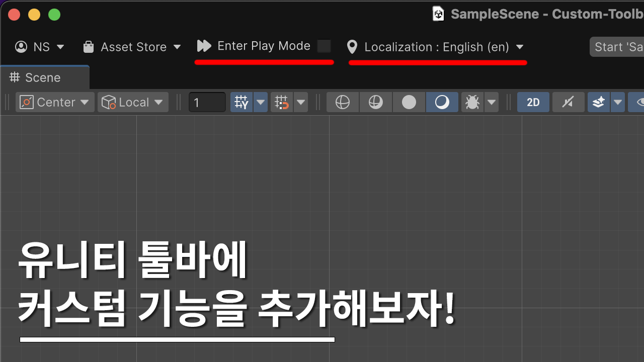Expand the scene effects dropdown arrow
Screen dimensions: 644x362
tap(618, 102)
